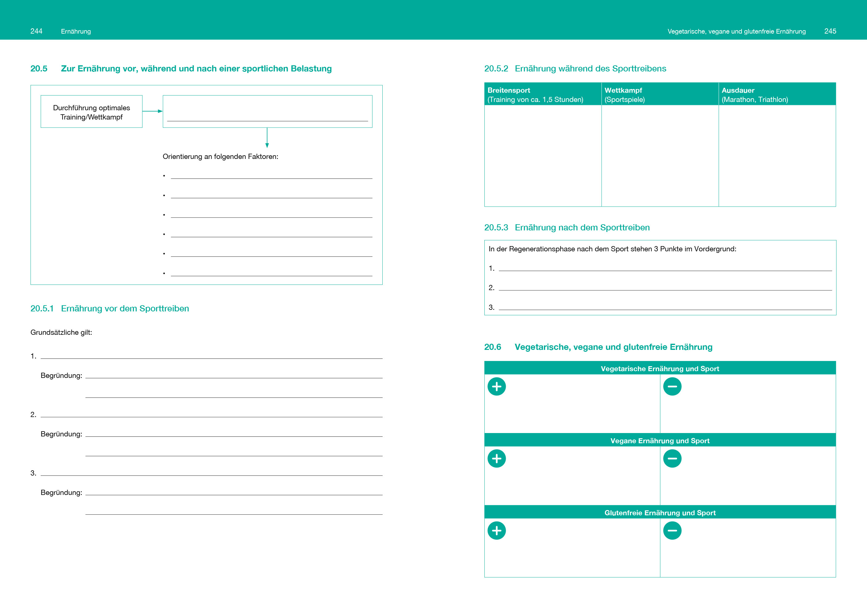Viewport: 867px width, 616px height.
Task: Click the plus icon under Vegetarische Ernährung
Action: [x=496, y=387]
